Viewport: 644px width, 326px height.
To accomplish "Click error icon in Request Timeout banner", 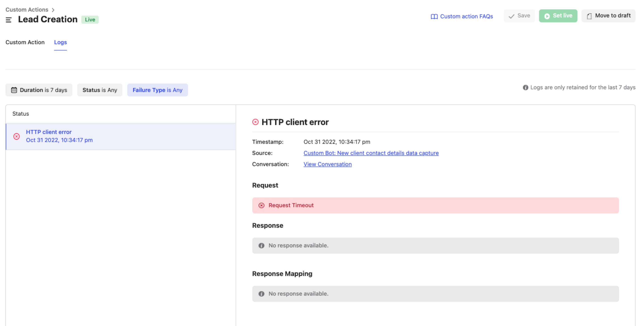I will (x=261, y=205).
